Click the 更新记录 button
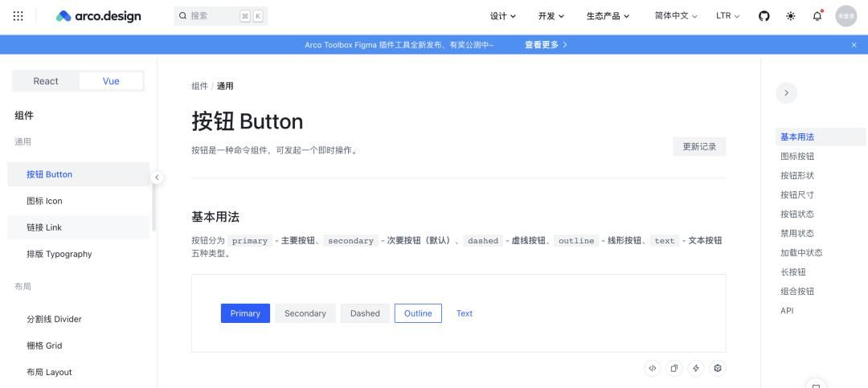868x388 pixels. click(699, 147)
